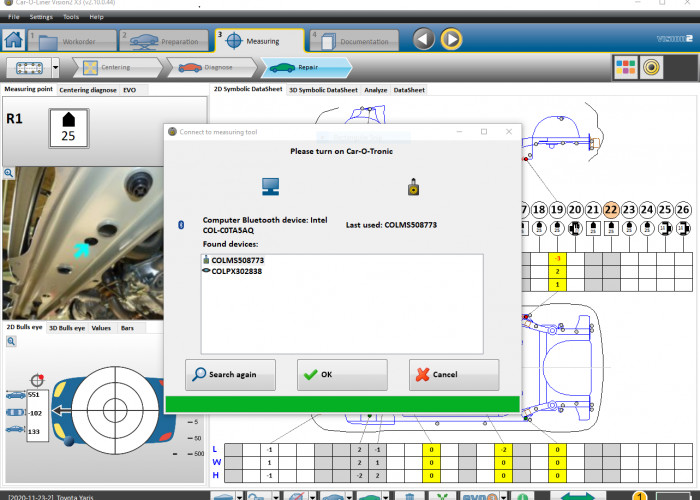The image size is (700, 500).
Task: Select the Centering workflow step
Action: (x=116, y=67)
